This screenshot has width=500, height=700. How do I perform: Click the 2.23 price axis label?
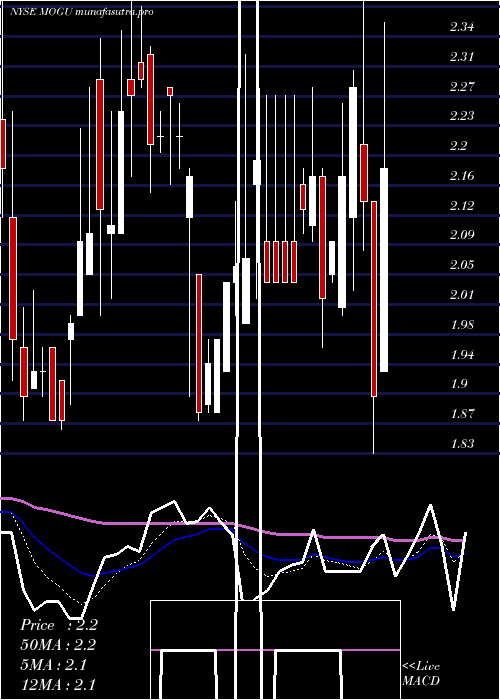(462, 116)
